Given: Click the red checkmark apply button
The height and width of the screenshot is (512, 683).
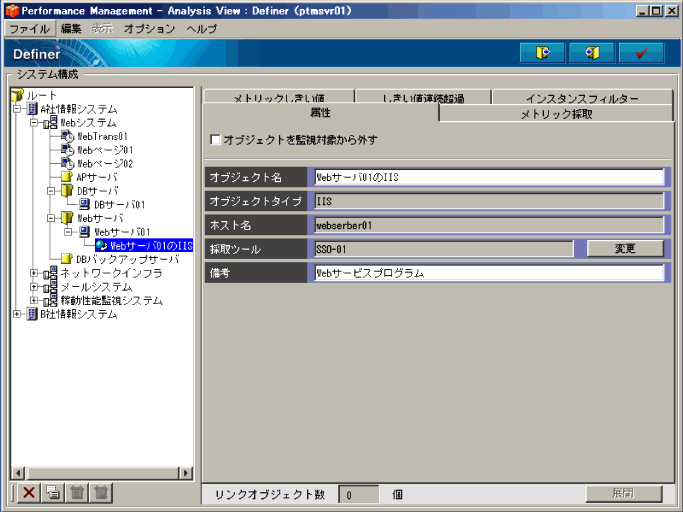Looking at the screenshot, I should coord(641,53).
